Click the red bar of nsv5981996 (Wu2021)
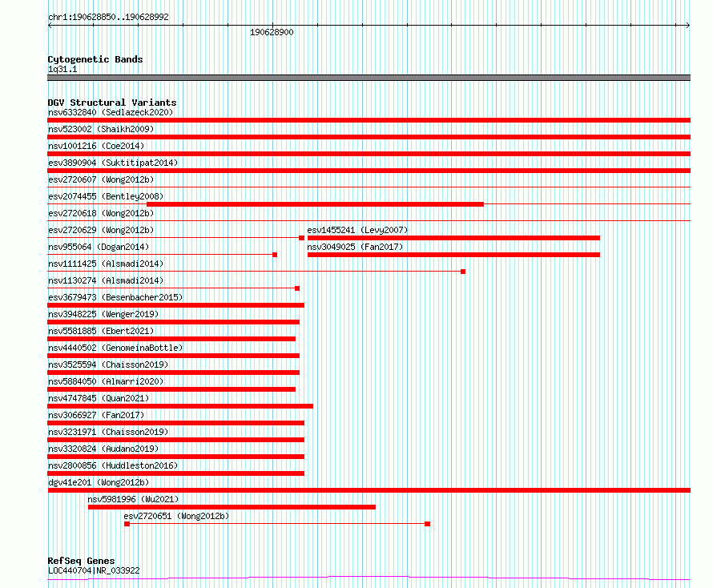This screenshot has height=588, width=713. (232, 507)
